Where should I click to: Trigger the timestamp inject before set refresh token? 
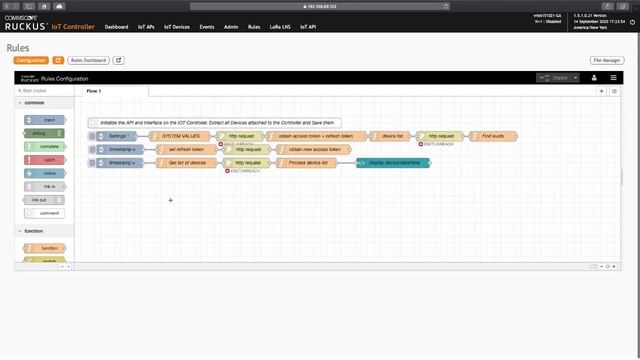92,149
